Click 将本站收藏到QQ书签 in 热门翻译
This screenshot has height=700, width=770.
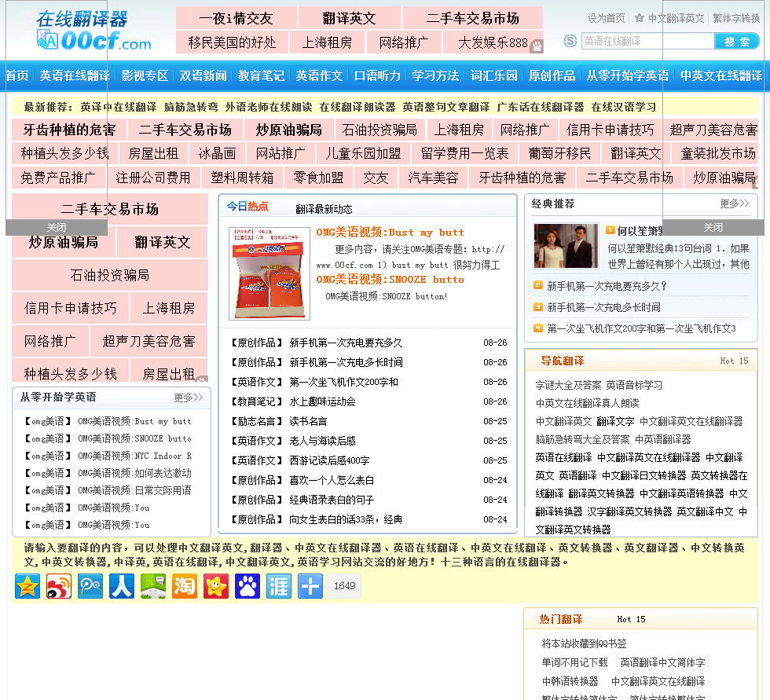(584, 643)
